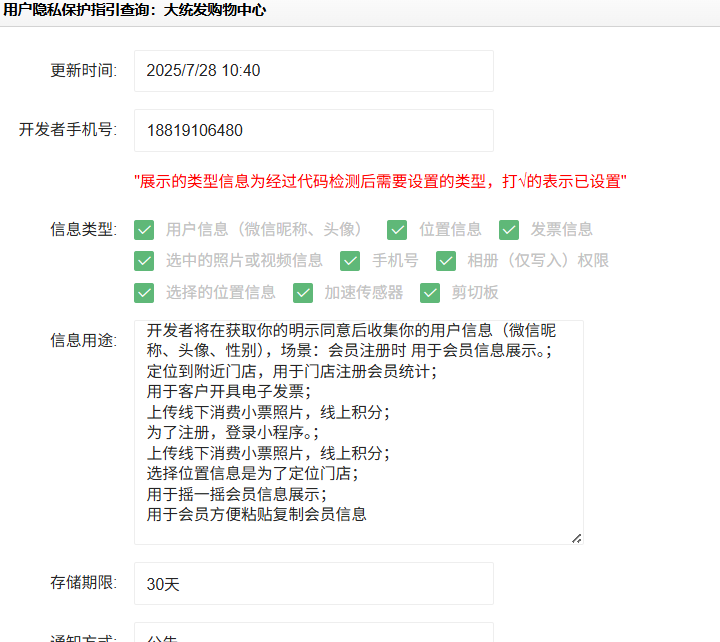Toggle the 选中的照片或视频信息 checkbox
This screenshot has height=642, width=720.
(144, 261)
